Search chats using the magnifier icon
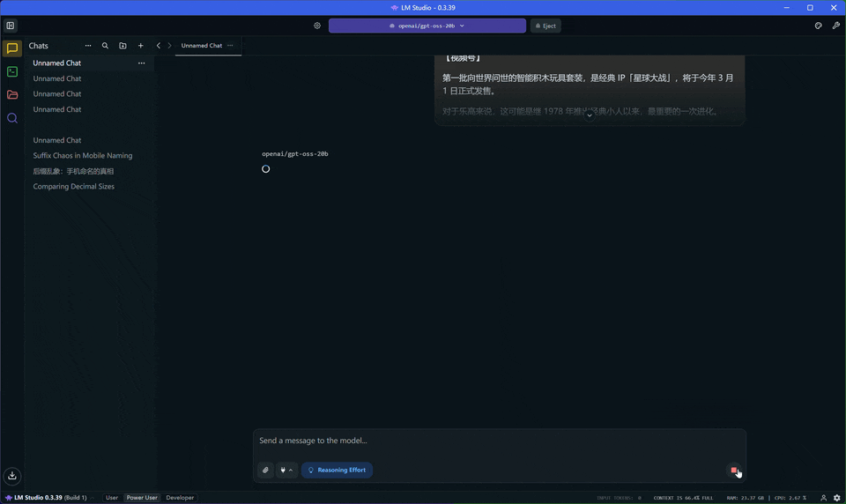The image size is (846, 504). (105, 46)
